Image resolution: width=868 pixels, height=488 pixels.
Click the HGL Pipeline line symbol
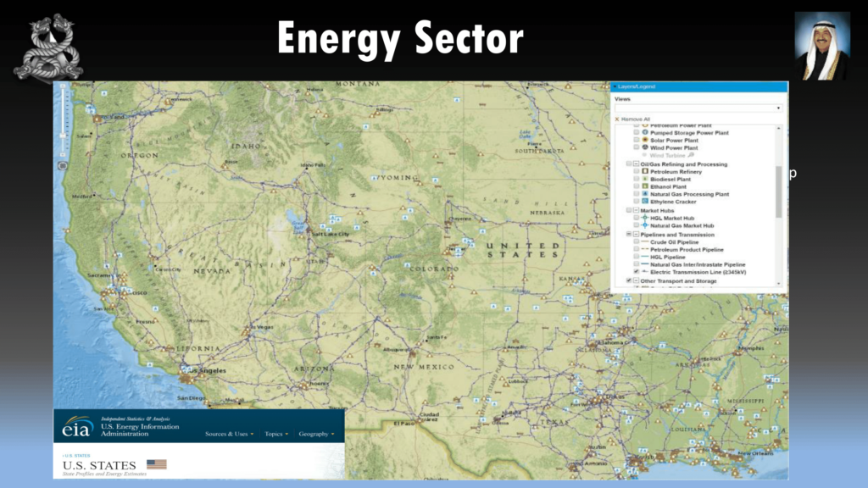pos(645,257)
